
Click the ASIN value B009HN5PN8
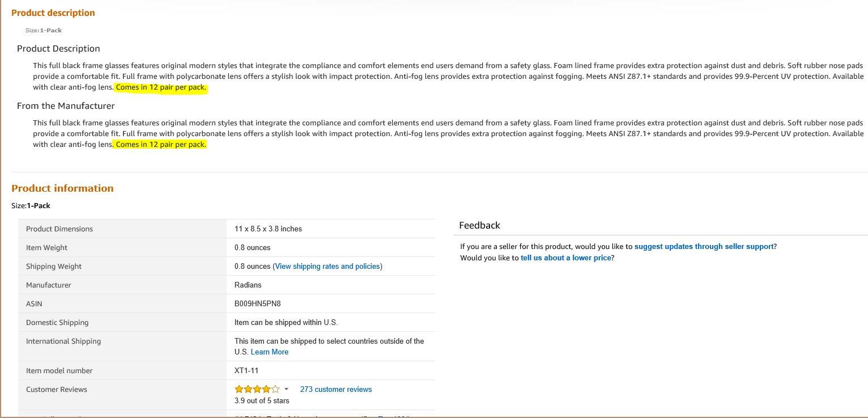[258, 303]
